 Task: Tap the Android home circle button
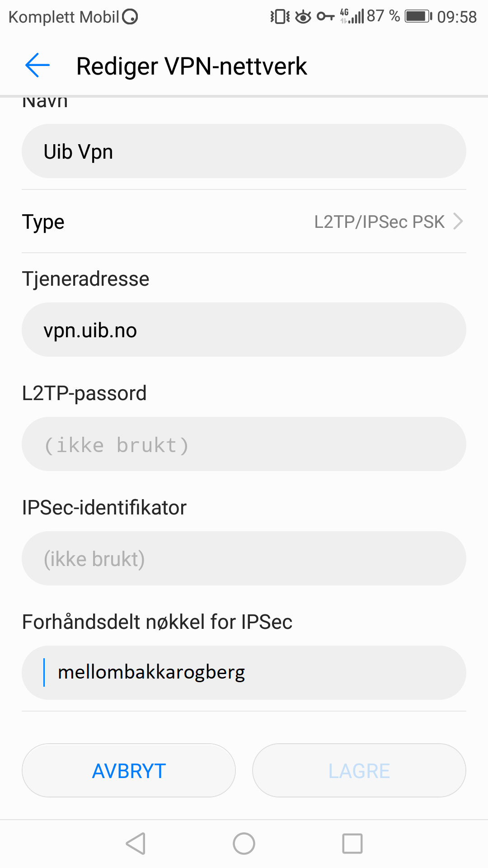244,844
